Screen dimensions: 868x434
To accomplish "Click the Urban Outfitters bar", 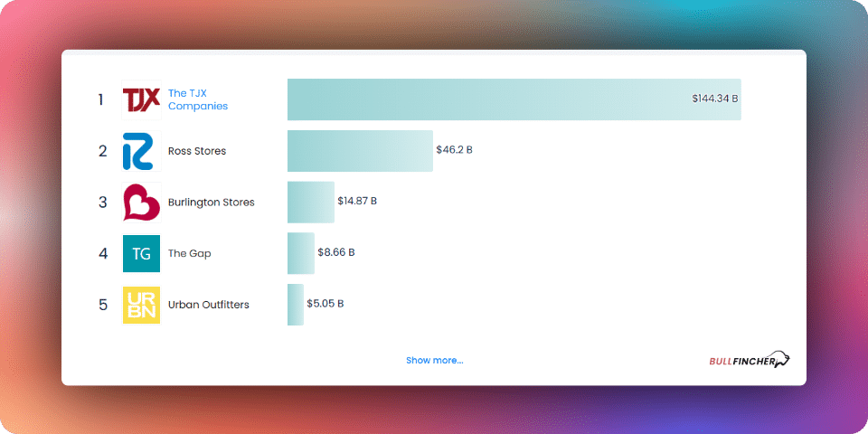I will point(295,305).
